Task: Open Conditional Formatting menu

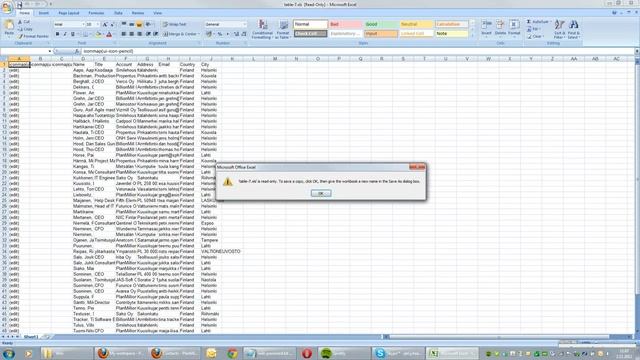Action: pos(262,29)
